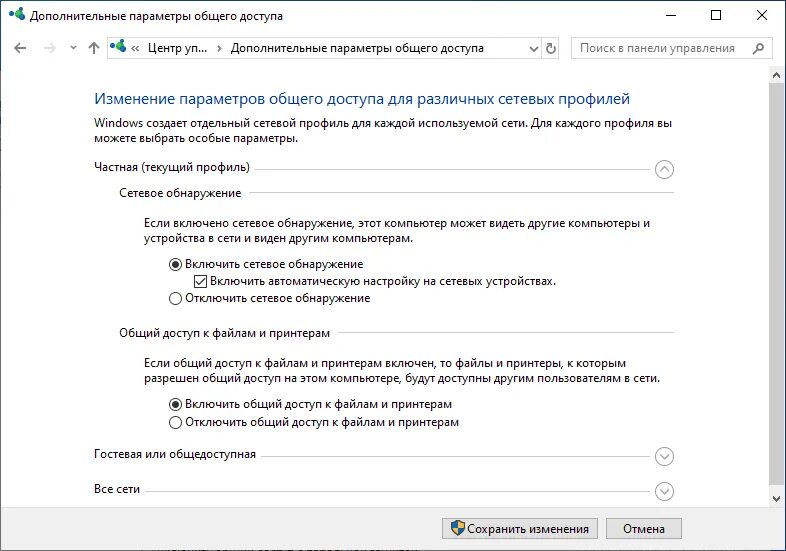The width and height of the screenshot is (786, 551).
Task: Click the 'Гостевая или общедоступная' heading text
Action: [175, 454]
